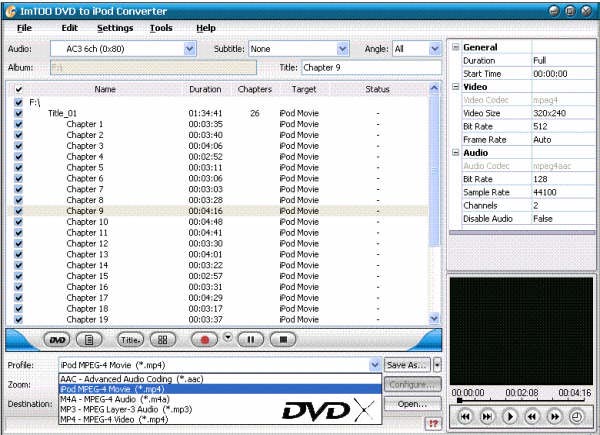The height and width of the screenshot is (435, 600).
Task: Click the grid chapters button
Action: click(x=163, y=340)
